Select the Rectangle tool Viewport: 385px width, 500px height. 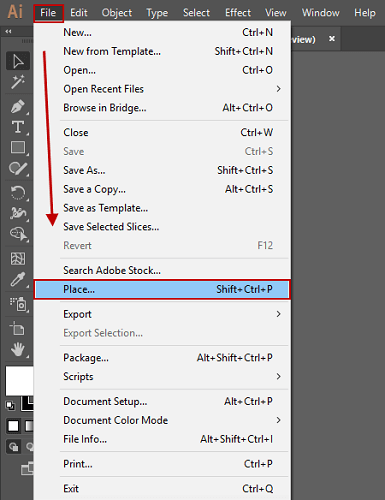pyautogui.click(x=18, y=147)
